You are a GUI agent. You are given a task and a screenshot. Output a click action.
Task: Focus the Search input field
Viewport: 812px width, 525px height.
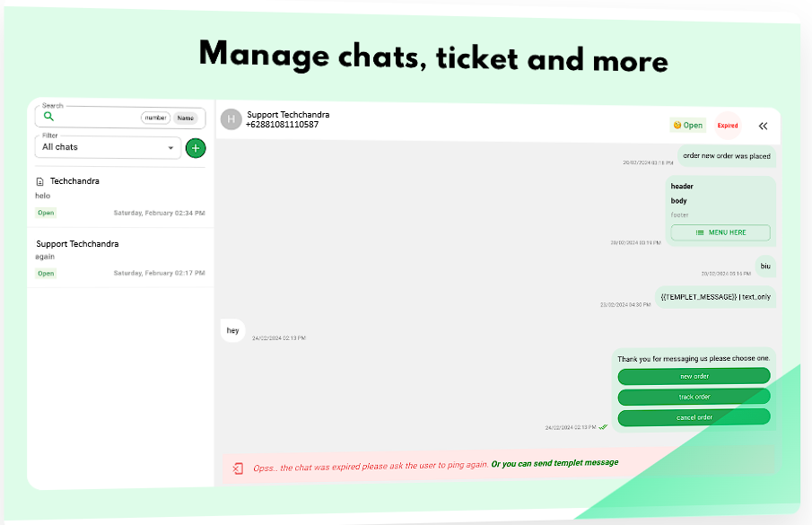pos(93,117)
